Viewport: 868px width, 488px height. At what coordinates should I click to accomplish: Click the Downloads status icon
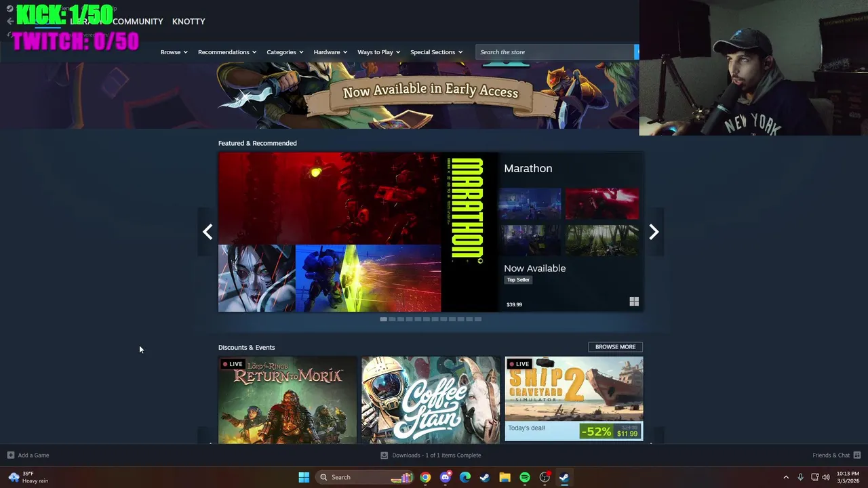pyautogui.click(x=384, y=455)
